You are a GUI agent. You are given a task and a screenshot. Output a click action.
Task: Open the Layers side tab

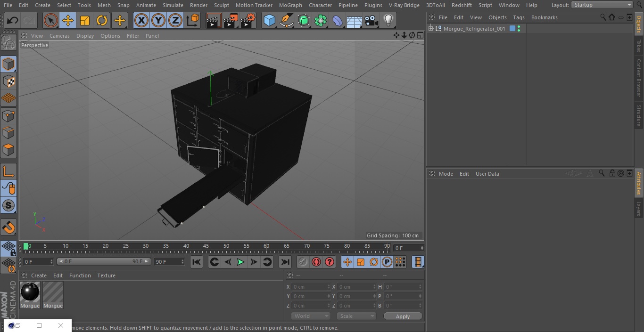click(639, 208)
